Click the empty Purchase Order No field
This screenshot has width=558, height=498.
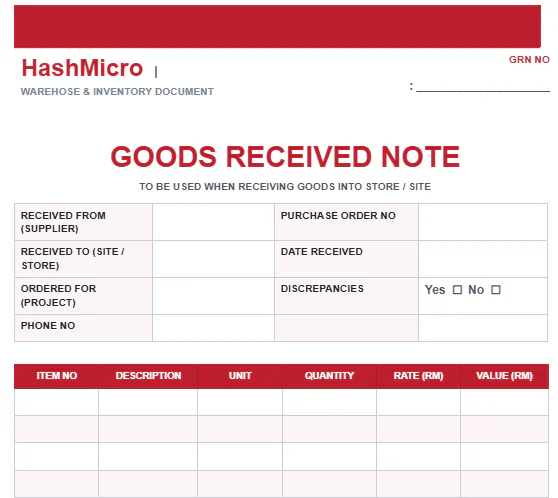pos(483,222)
